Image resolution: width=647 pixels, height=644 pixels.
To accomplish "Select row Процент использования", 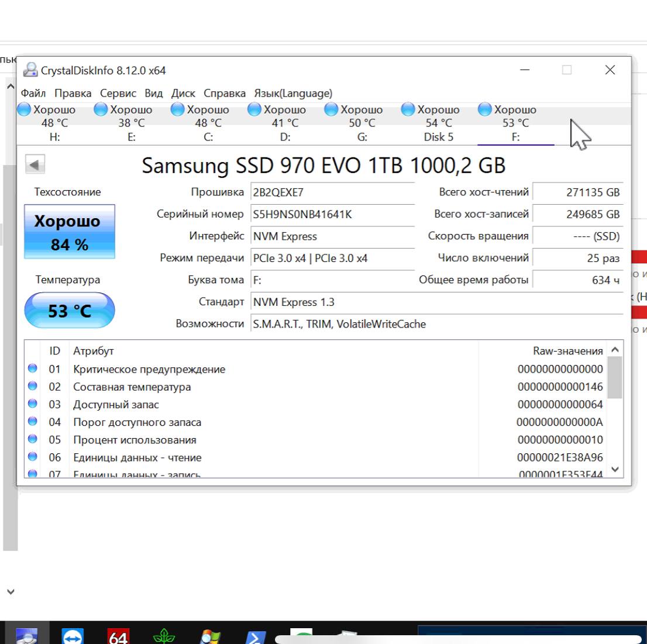I will [x=316, y=440].
